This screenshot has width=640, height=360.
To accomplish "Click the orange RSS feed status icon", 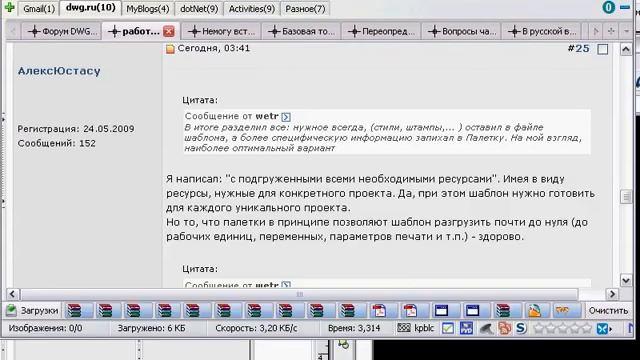I will [504, 328].
